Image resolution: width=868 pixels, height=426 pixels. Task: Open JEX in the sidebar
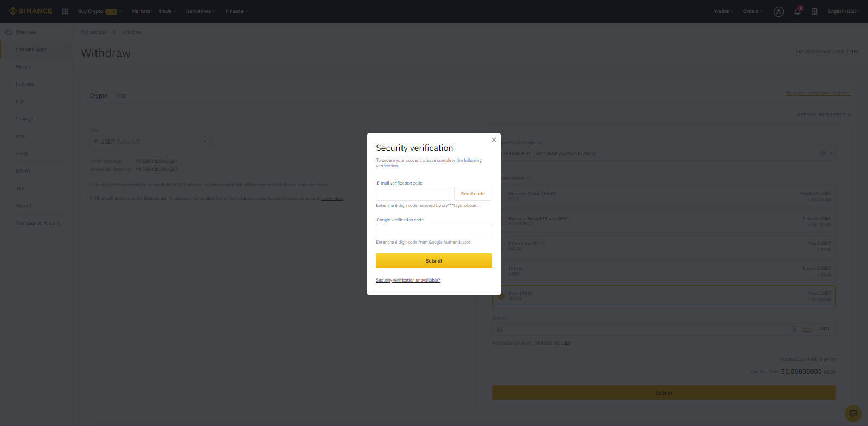pyautogui.click(x=20, y=188)
